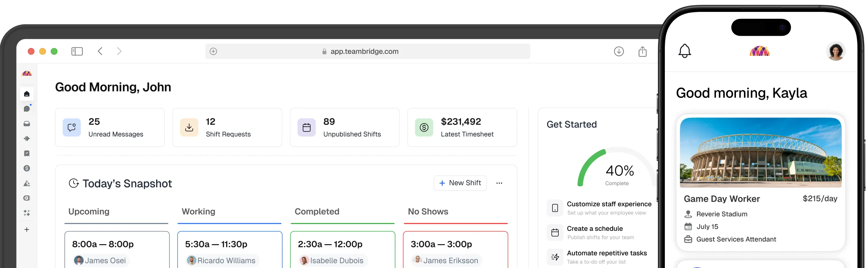
Task: Open the 8:00a — 8:00p shift card
Action: tap(117, 250)
